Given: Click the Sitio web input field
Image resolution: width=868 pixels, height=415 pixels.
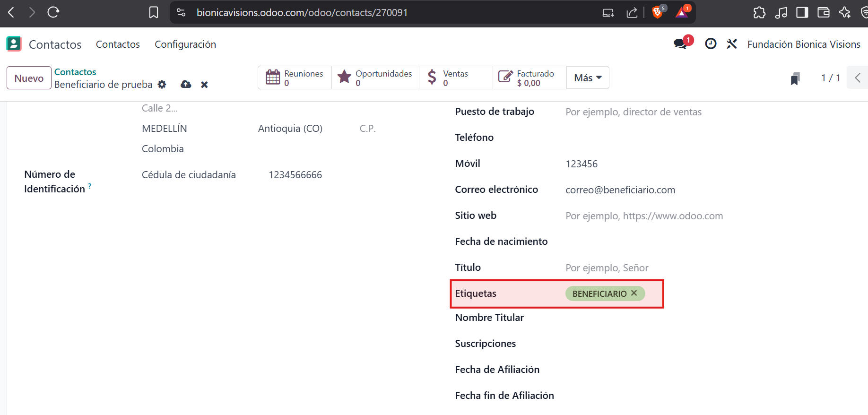Looking at the screenshot, I should pos(644,216).
